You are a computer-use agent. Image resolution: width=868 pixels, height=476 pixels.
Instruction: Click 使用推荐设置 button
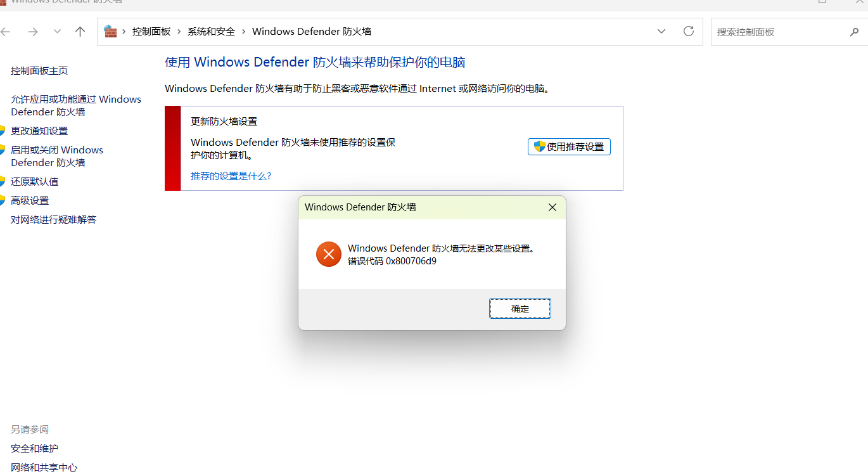(569, 146)
